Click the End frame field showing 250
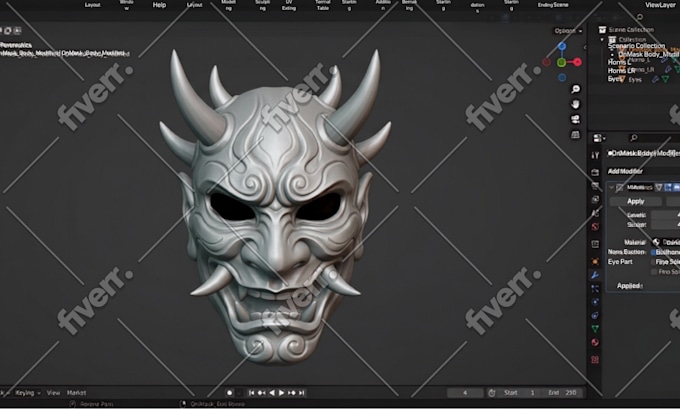 562,393
